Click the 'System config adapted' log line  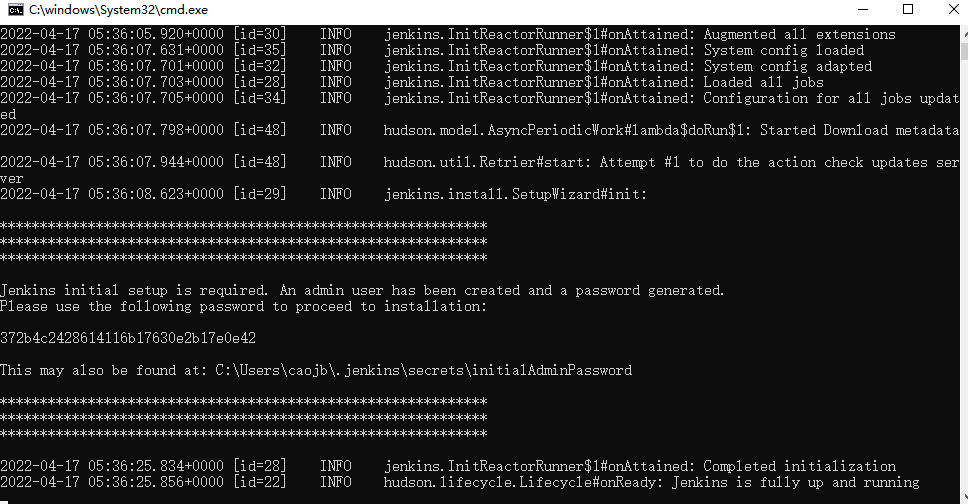[787, 66]
